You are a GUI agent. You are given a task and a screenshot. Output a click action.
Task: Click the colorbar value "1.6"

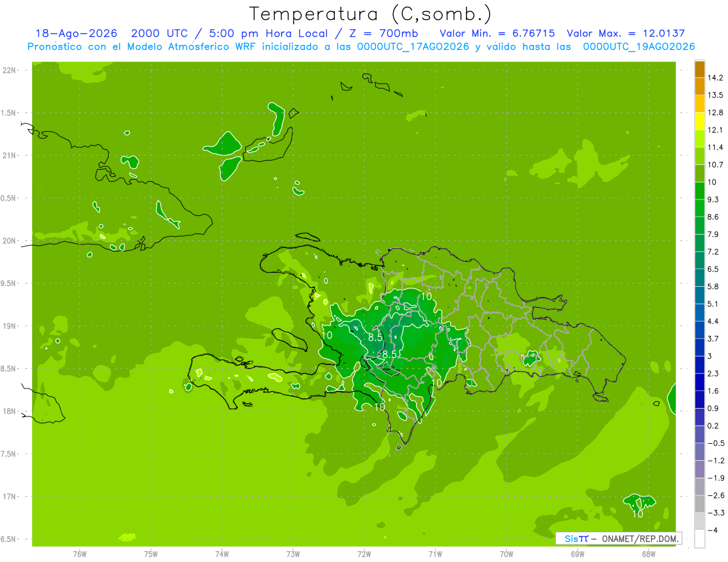(714, 391)
